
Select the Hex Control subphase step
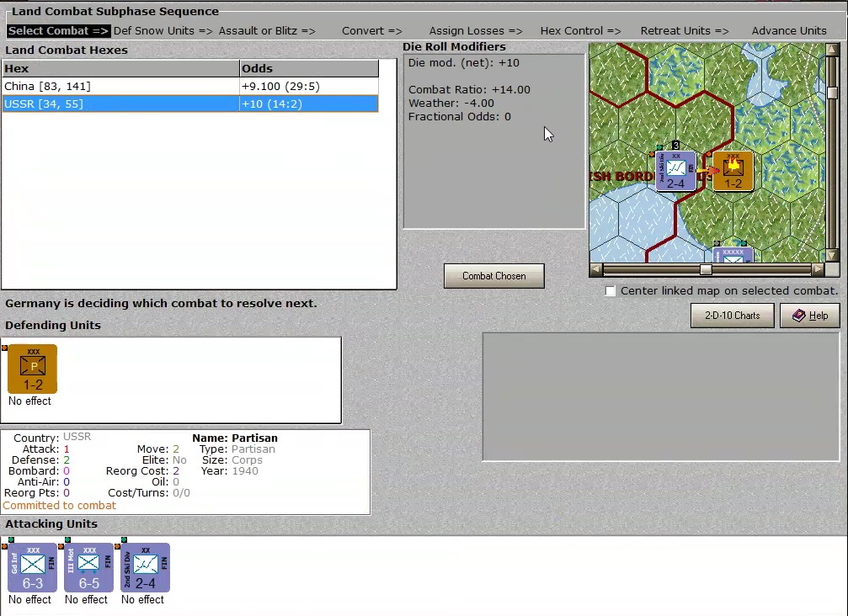(580, 31)
